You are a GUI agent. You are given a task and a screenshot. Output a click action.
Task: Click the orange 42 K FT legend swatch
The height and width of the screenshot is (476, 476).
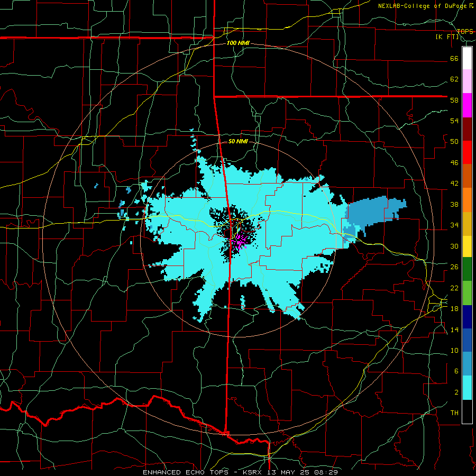[x=467, y=199]
